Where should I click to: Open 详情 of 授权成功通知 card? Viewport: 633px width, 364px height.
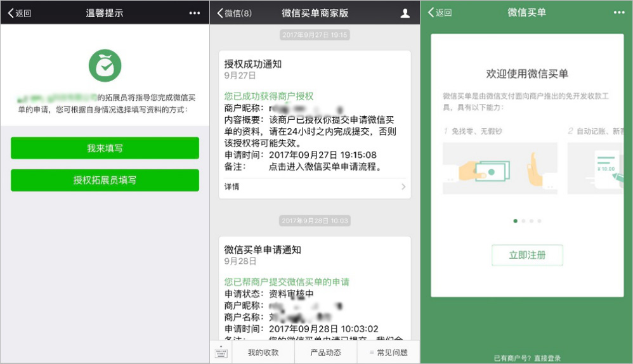tap(315, 187)
